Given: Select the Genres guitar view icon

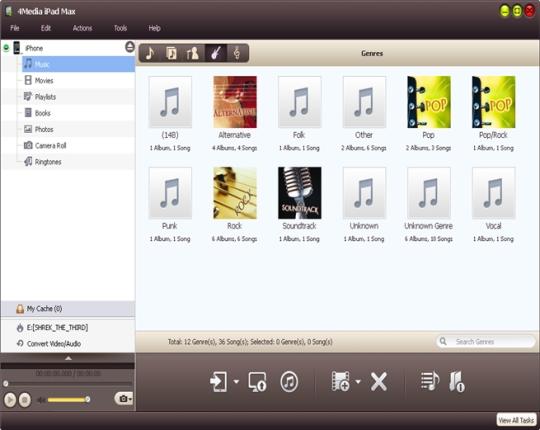Looking at the screenshot, I should [216, 53].
